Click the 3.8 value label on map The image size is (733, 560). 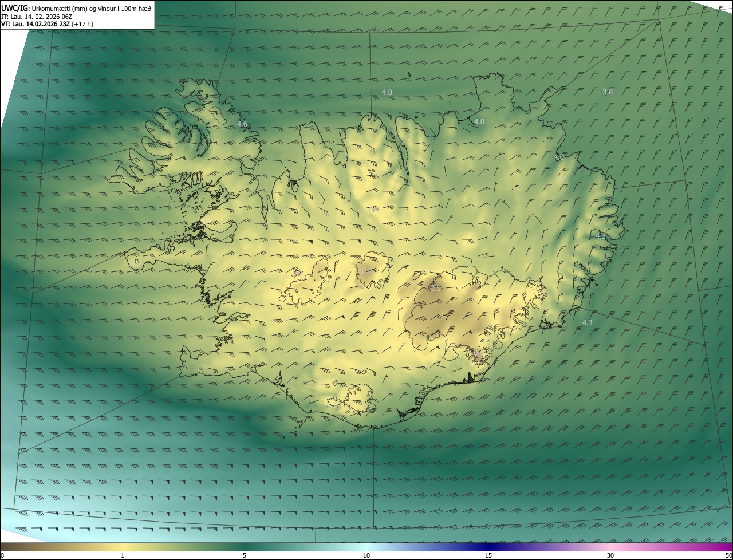[608, 92]
